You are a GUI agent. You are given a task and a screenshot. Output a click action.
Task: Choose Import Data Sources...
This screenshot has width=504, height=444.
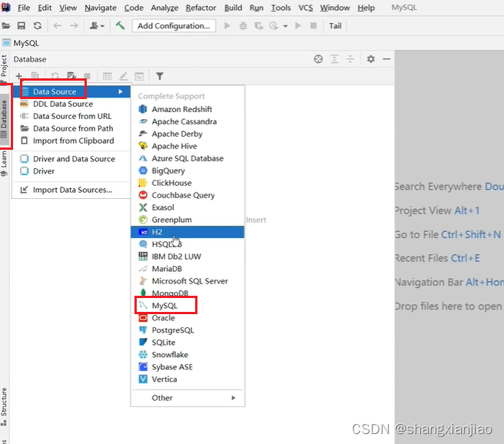(x=71, y=190)
